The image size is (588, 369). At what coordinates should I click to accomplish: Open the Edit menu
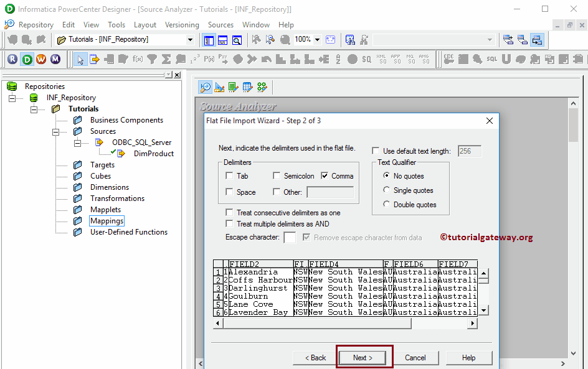point(69,25)
